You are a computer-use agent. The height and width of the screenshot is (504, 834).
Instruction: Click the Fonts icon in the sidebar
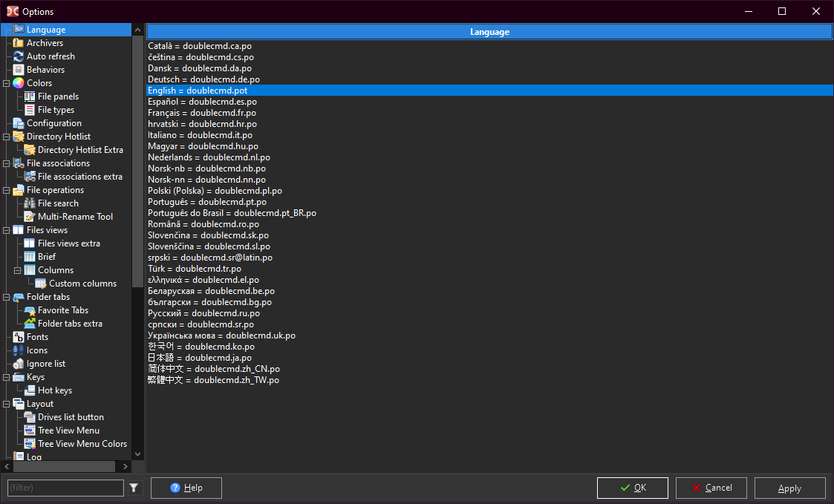[19, 337]
